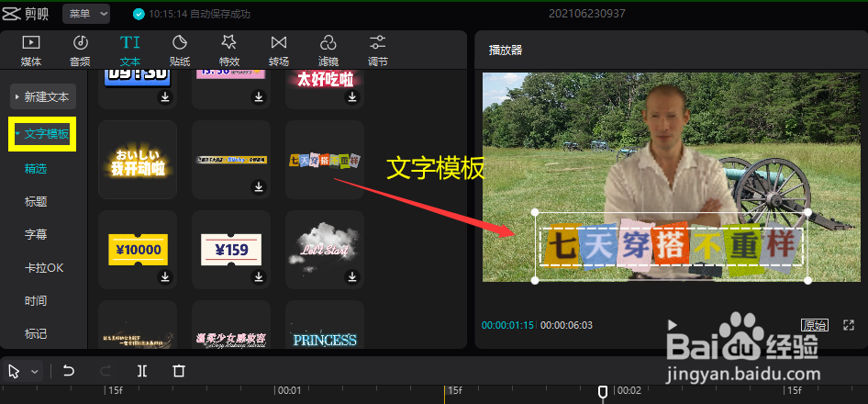Viewport: 868px width, 404px height.
Task: Click the 剪映 app logo
Action: pyautogui.click(x=25, y=14)
